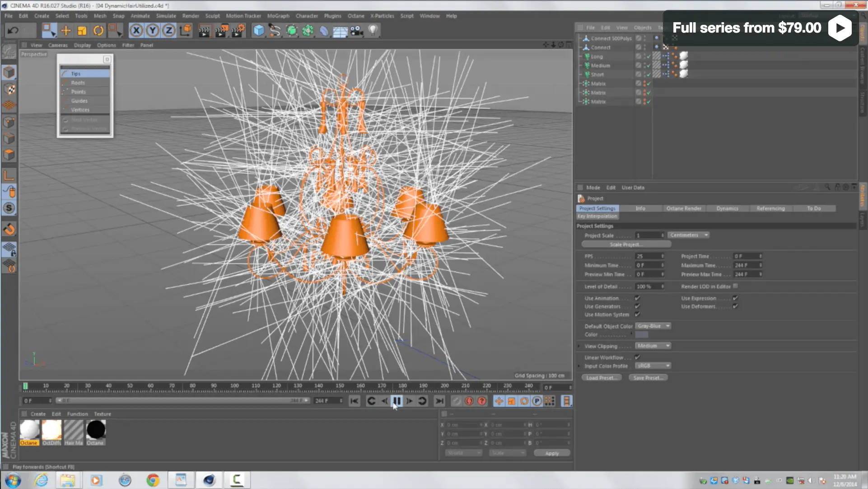Expand View Clipping disclosure arrow
The image size is (868, 489).
tap(579, 346)
